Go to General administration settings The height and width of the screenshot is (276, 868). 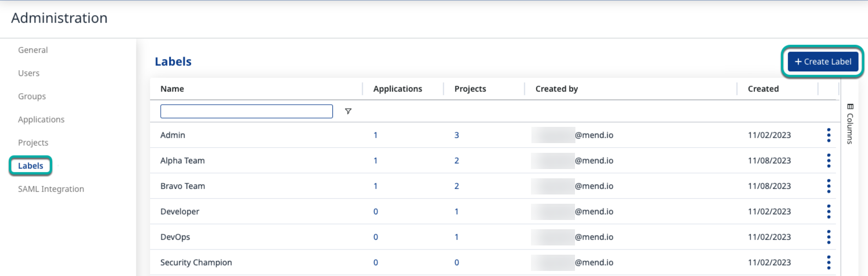[x=33, y=50]
